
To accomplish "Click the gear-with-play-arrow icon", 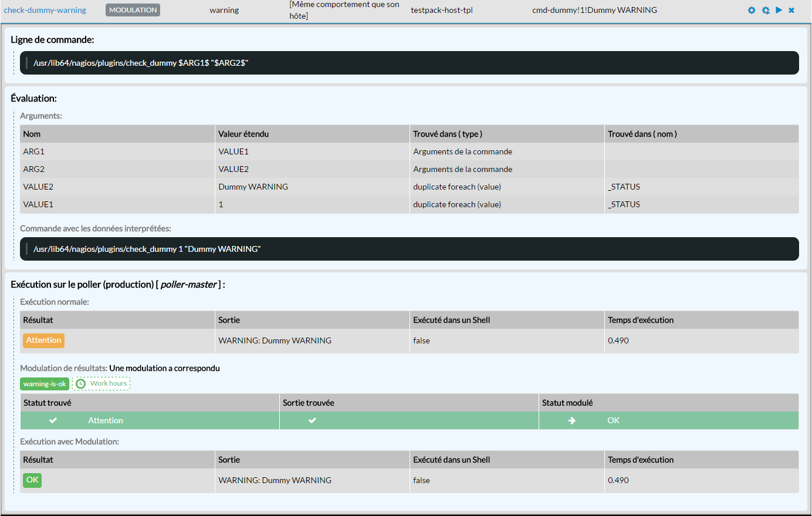I will 766,10.
